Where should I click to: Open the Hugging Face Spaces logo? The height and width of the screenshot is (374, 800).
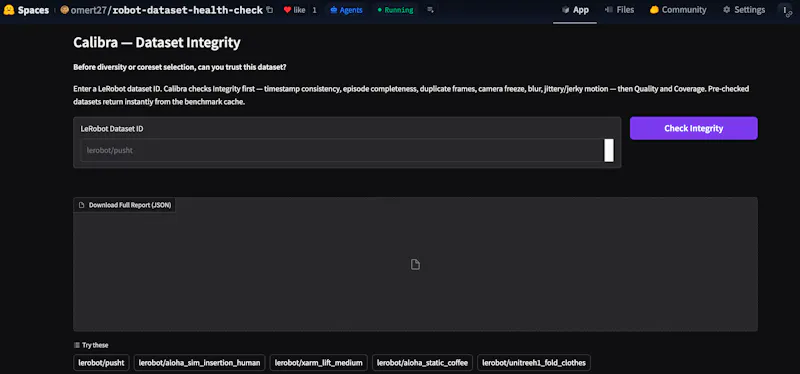[x=9, y=10]
